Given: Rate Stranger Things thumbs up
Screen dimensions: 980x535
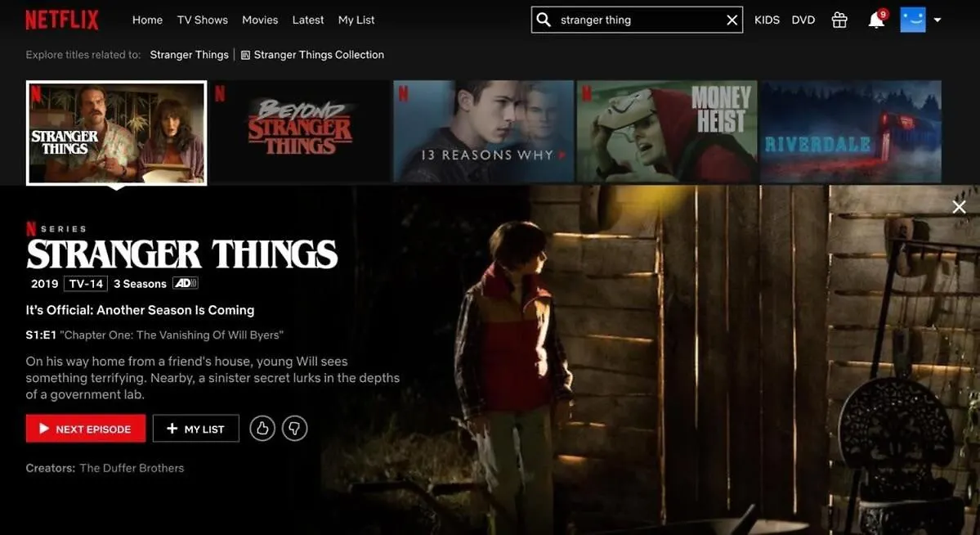Looking at the screenshot, I should 262,429.
